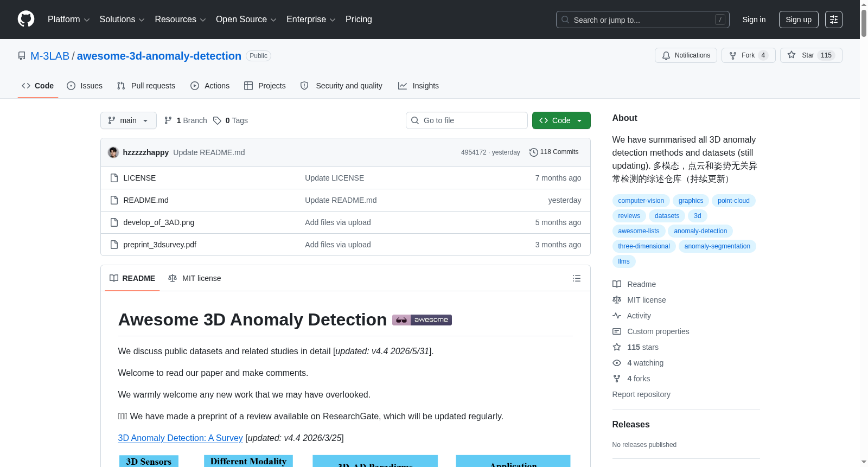This screenshot has height=467, width=868.
Task: Expand the Resources menu
Action: click(x=180, y=20)
